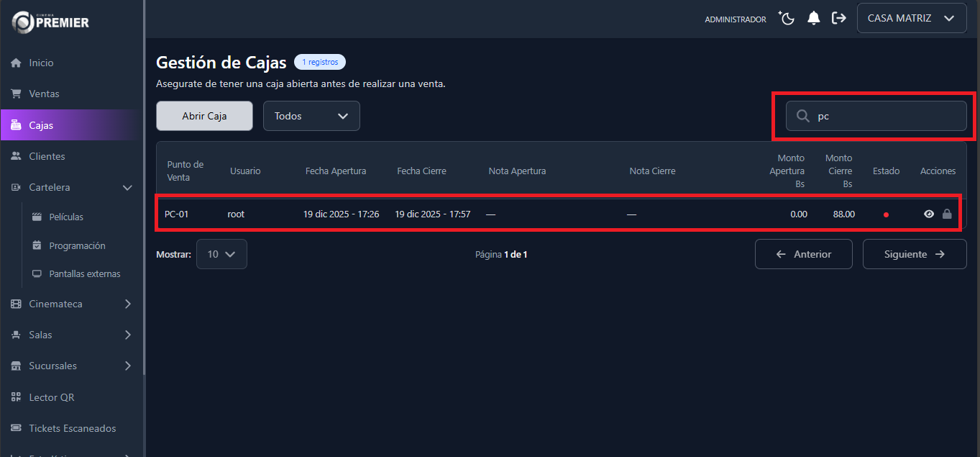Click the lock icon for PC-01
The image size is (980, 457).
pyautogui.click(x=947, y=214)
